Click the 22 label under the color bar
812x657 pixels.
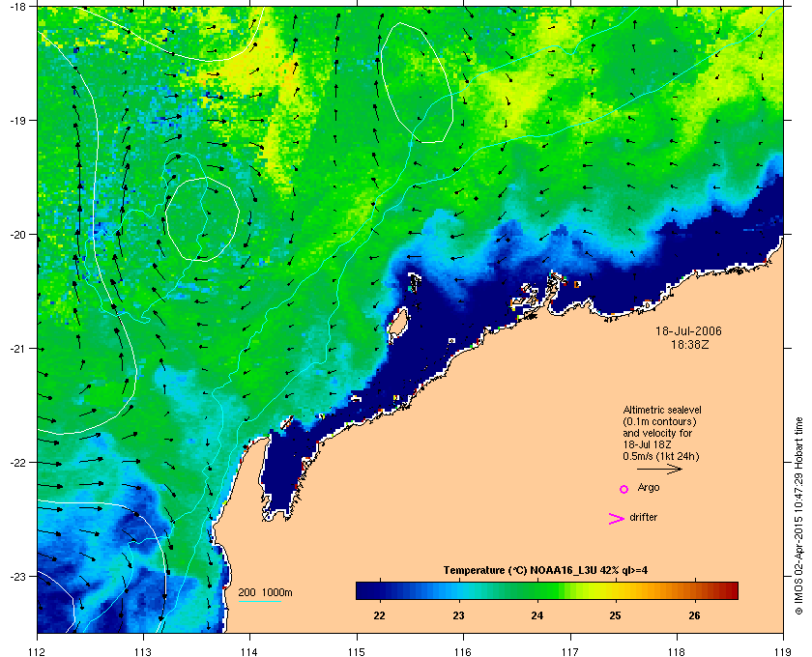click(380, 615)
